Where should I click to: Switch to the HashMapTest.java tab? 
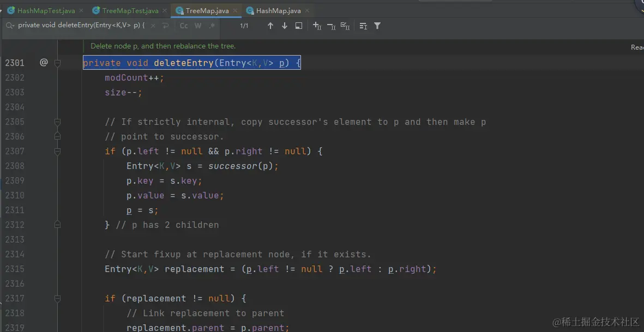tap(46, 11)
